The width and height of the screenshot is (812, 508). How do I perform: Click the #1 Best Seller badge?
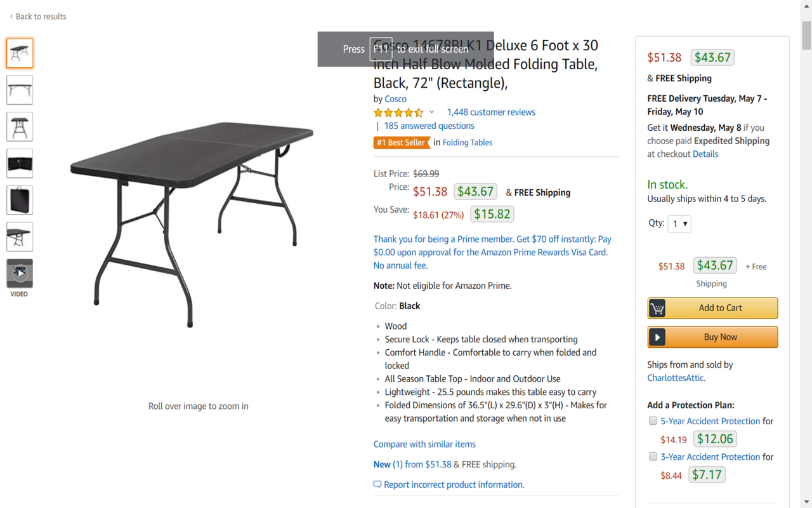(x=401, y=143)
